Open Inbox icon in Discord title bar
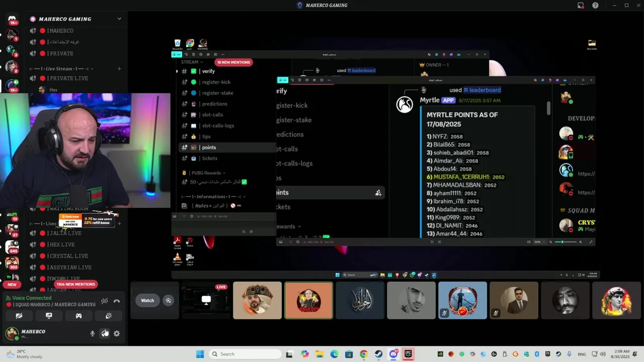Image resolution: width=644 pixels, height=362 pixels. click(581, 6)
